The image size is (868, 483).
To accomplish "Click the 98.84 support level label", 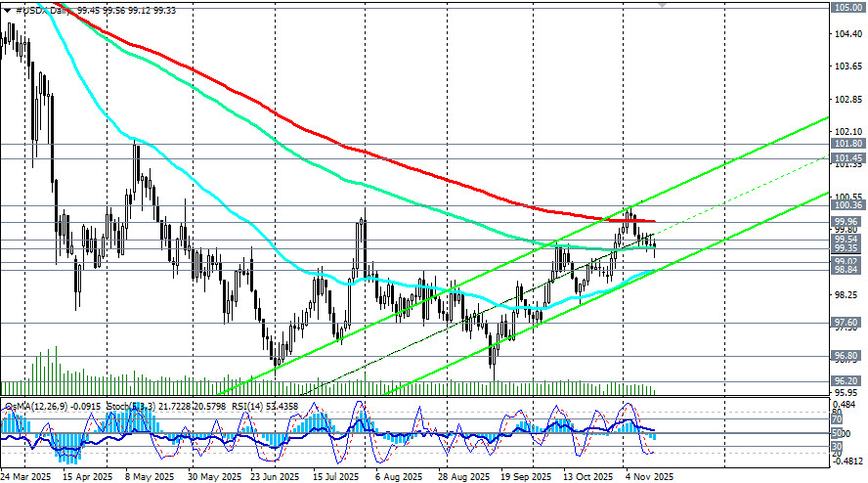I will [x=846, y=270].
